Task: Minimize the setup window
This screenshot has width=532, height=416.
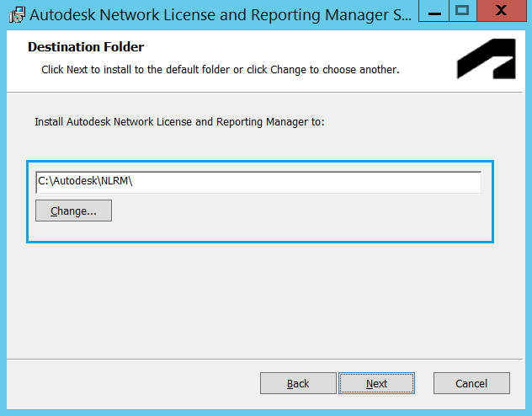Action: tap(432, 10)
